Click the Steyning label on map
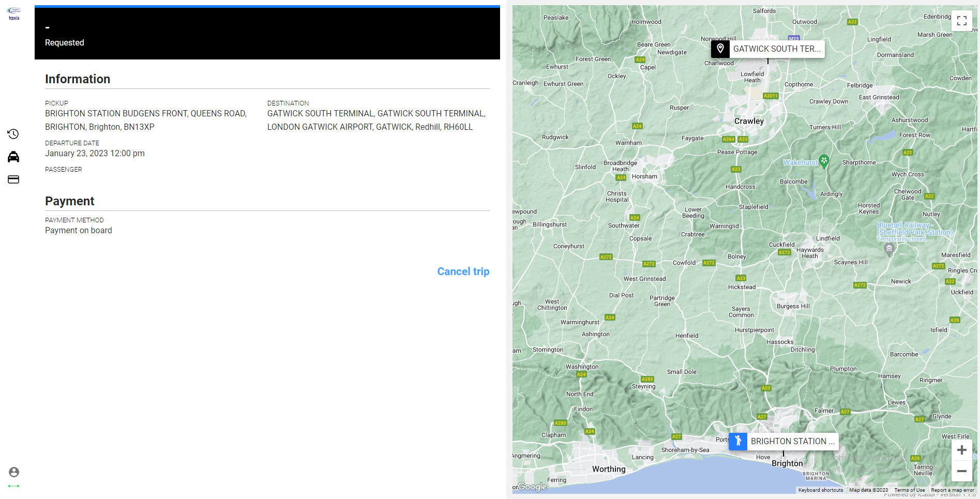The image size is (980, 499). click(643, 386)
